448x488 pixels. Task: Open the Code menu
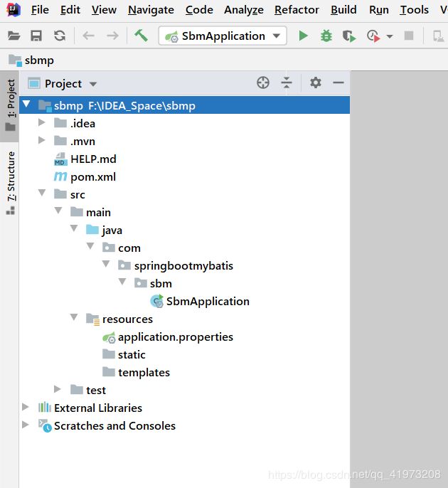click(199, 10)
